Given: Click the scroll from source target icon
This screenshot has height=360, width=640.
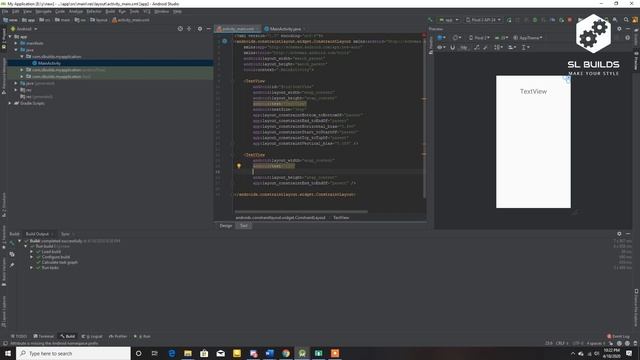Looking at the screenshot, I should (180, 29).
